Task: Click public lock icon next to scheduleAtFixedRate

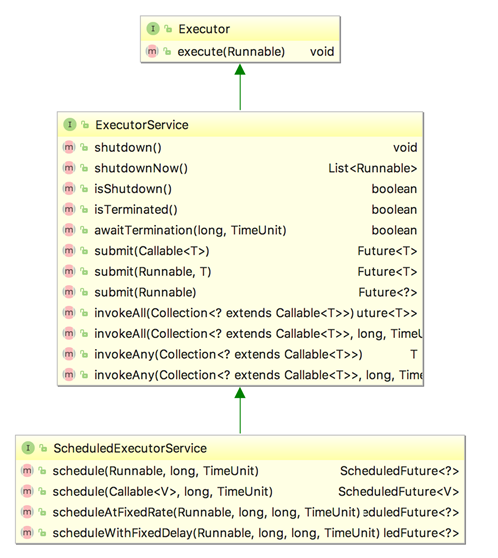Action: pyautogui.click(x=42, y=512)
